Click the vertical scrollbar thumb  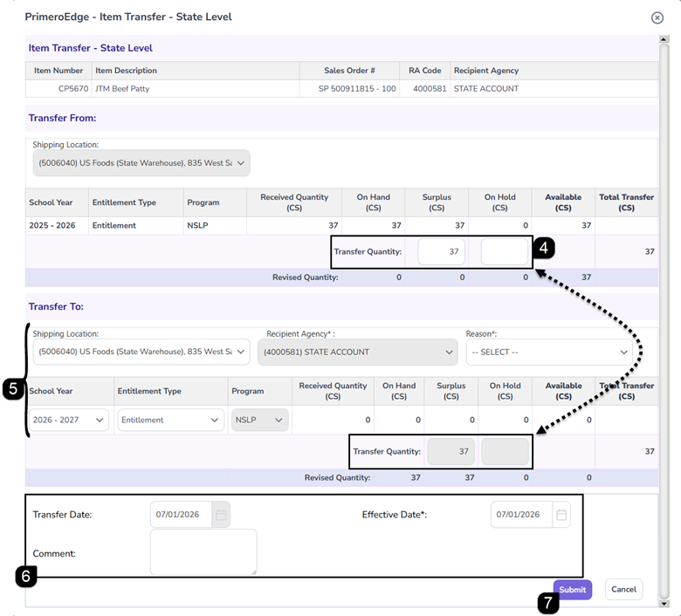(664, 321)
